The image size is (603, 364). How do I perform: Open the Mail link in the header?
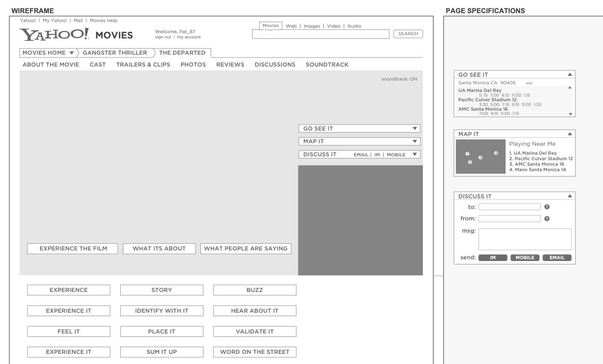click(x=78, y=20)
